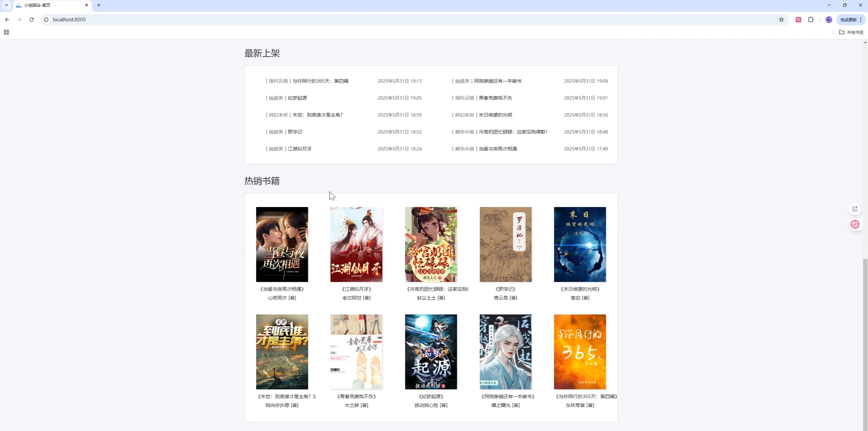Click the 如梦起源 book cover
Image resolution: width=868 pixels, height=431 pixels.
coord(431,352)
